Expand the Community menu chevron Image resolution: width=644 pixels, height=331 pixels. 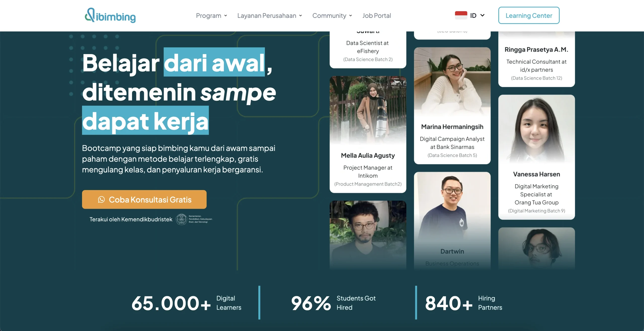coord(351,16)
